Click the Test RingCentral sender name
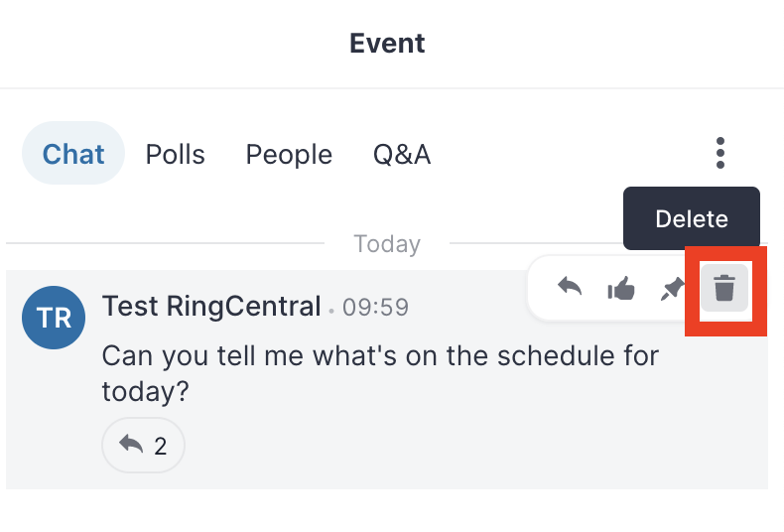The height and width of the screenshot is (532, 784). pos(211,306)
